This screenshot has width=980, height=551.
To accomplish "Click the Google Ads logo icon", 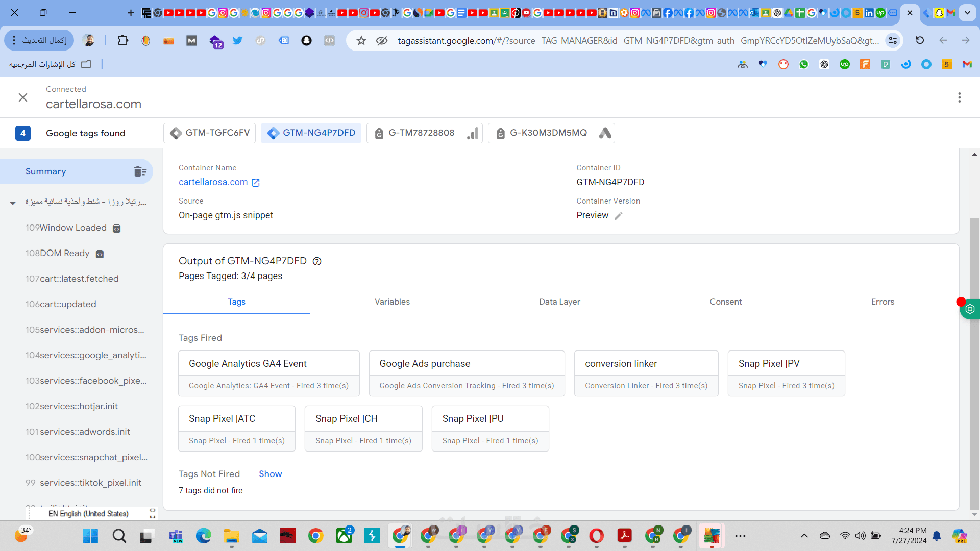I will pos(605,133).
